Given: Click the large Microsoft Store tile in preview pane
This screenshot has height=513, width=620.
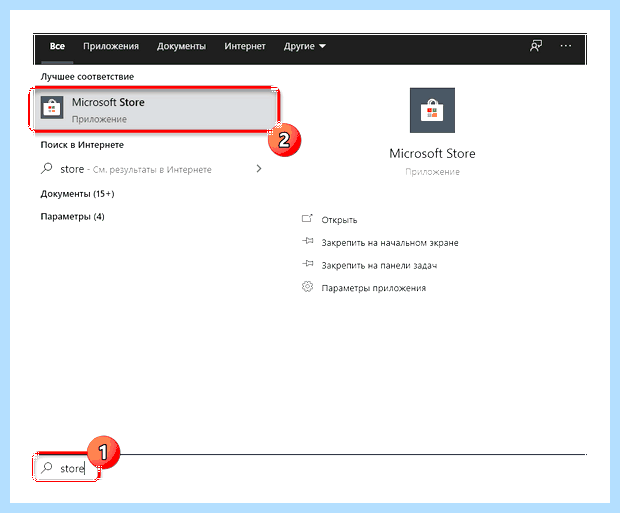Looking at the screenshot, I should 432,110.
